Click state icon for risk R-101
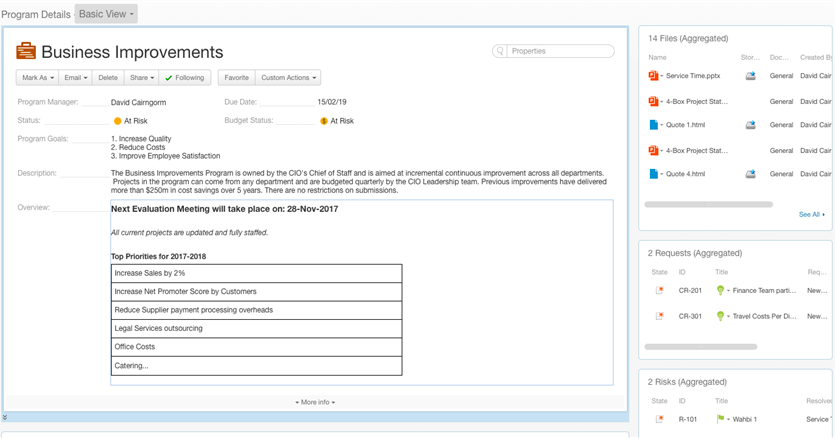Screen dimensions: 835x438 660,419
